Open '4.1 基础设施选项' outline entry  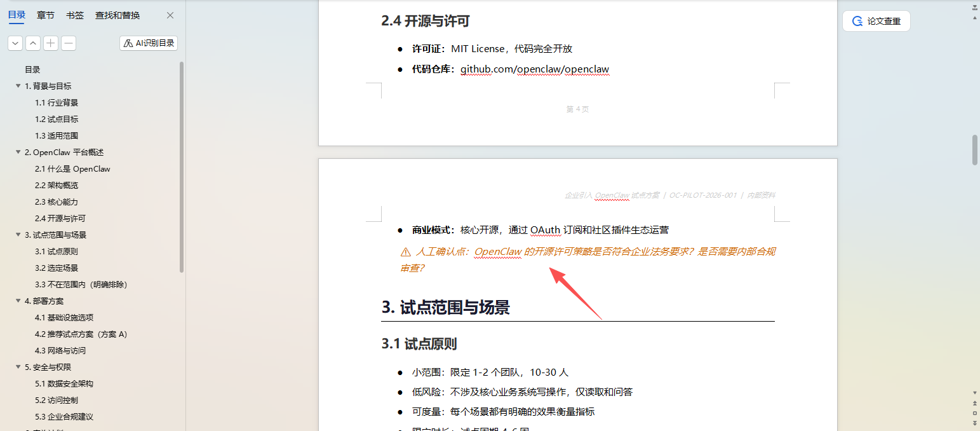coord(64,318)
